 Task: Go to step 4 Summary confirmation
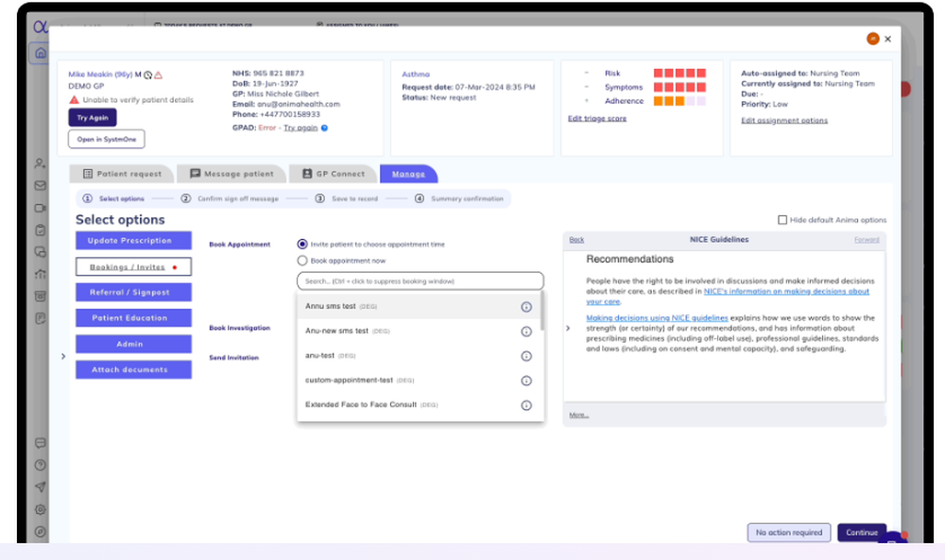[459, 198]
